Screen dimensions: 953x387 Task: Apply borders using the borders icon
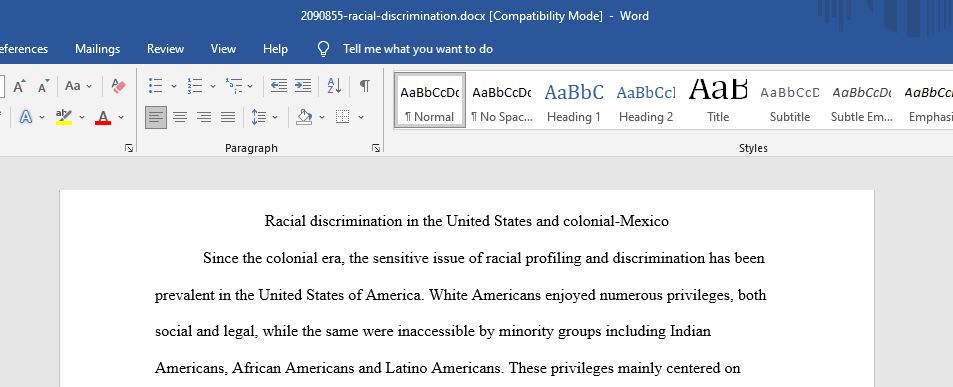click(x=343, y=117)
